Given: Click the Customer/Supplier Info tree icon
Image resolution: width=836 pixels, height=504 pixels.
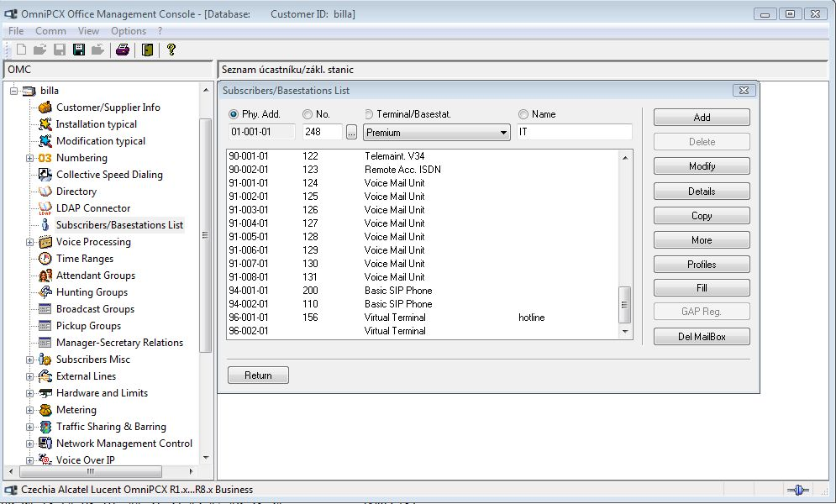Looking at the screenshot, I should click(45, 108).
